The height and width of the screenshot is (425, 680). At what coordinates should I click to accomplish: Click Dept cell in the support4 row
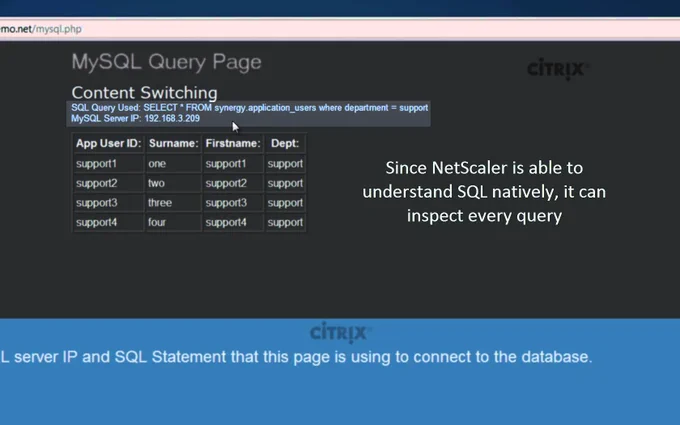[285, 222]
